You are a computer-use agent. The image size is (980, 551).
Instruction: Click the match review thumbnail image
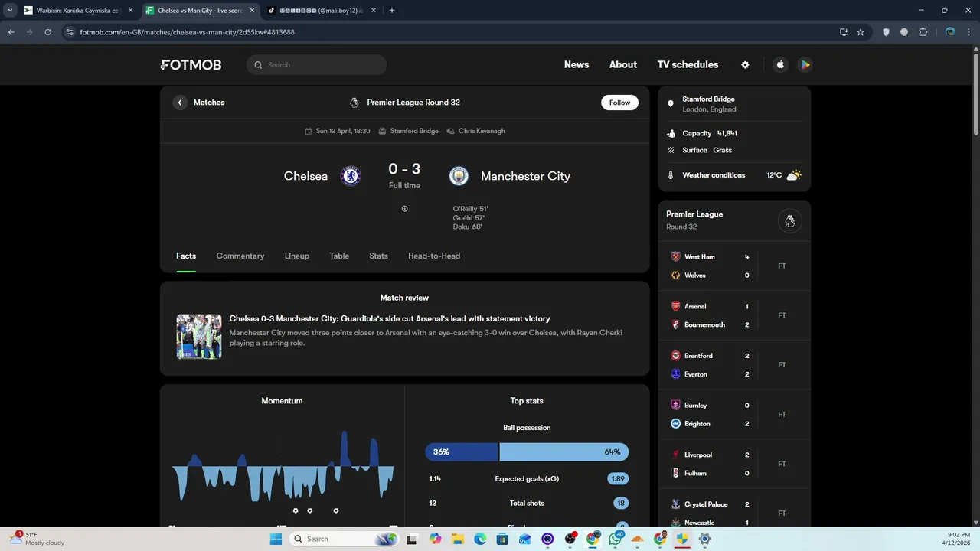199,337
